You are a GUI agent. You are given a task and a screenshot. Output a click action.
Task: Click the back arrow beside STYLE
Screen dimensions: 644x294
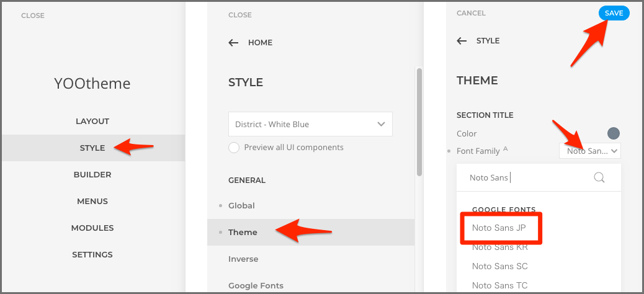click(x=462, y=41)
